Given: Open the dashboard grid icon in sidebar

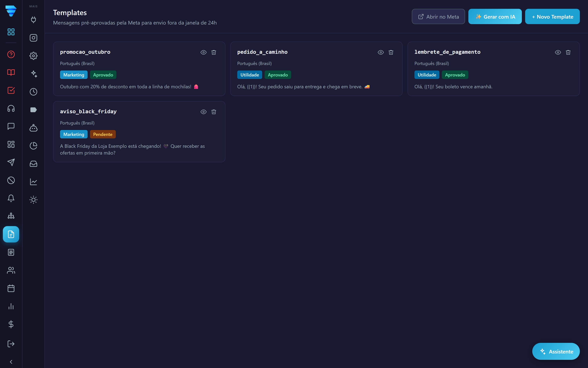Looking at the screenshot, I should pos(11,32).
